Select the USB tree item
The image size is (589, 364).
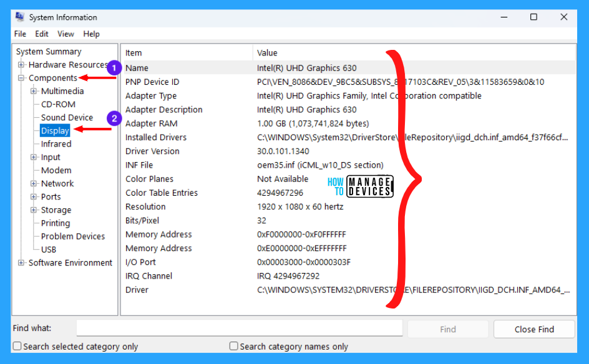point(49,249)
